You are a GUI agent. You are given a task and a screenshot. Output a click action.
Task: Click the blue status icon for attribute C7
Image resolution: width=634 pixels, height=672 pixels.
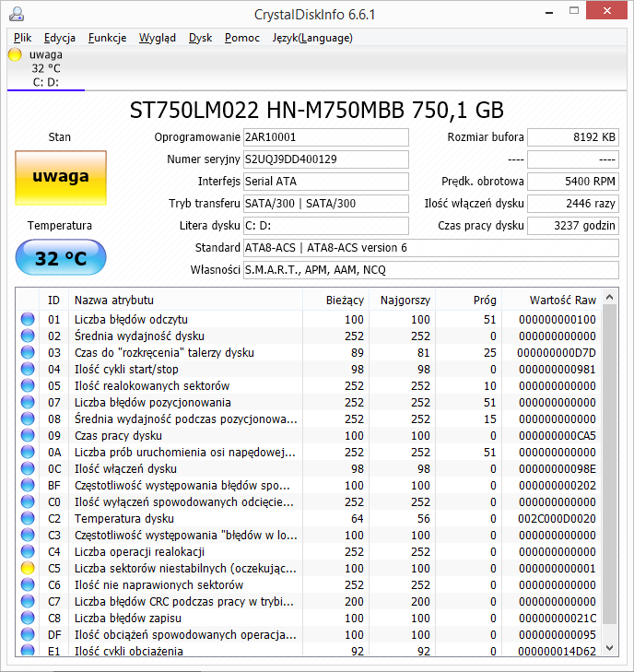tap(28, 601)
